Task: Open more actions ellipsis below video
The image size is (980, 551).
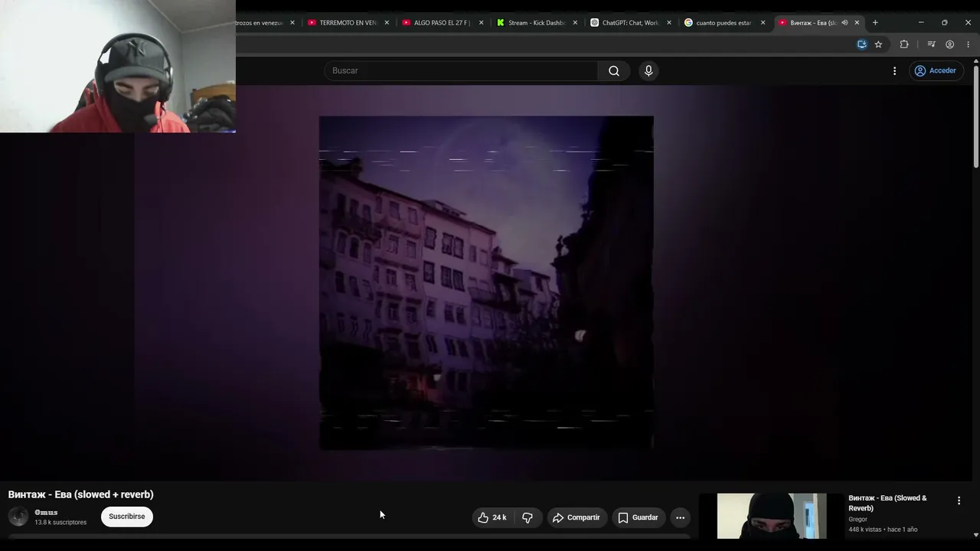Action: (680, 517)
